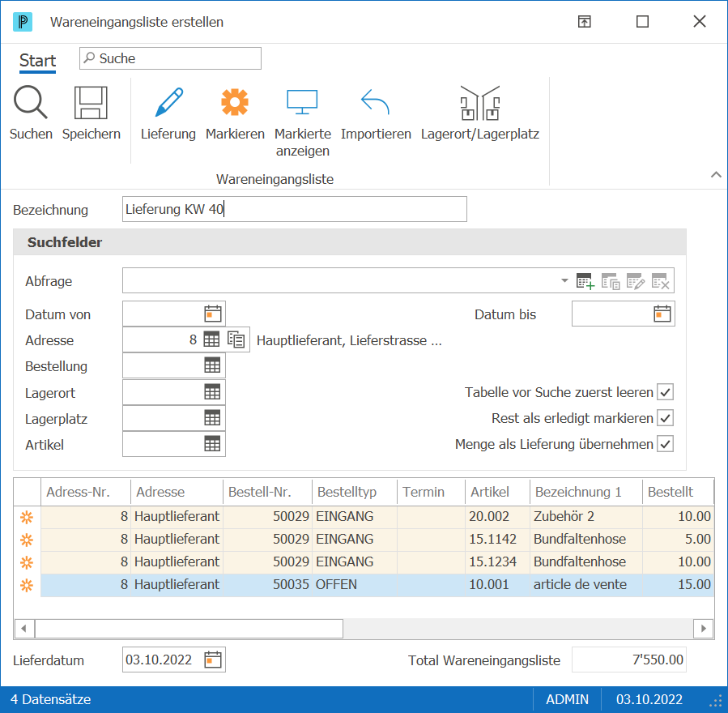Viewport: 728px width, 713px height.
Task: Open the Lieferung pencil tool
Action: click(168, 102)
